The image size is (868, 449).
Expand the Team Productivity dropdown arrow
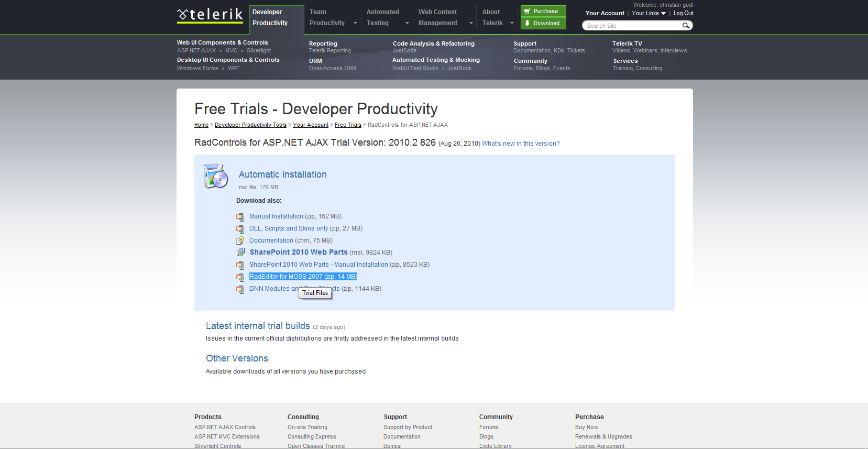point(355,23)
